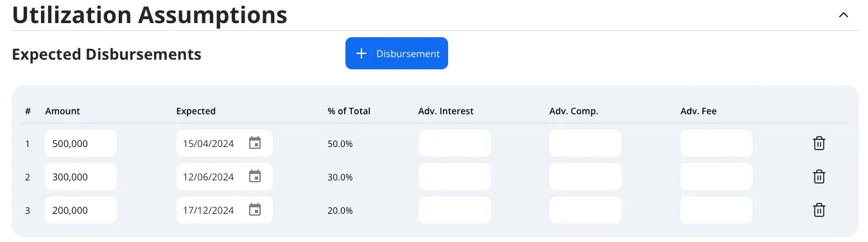Delete disbursement row 3 with trash icon
The height and width of the screenshot is (242, 868).
[x=819, y=210]
